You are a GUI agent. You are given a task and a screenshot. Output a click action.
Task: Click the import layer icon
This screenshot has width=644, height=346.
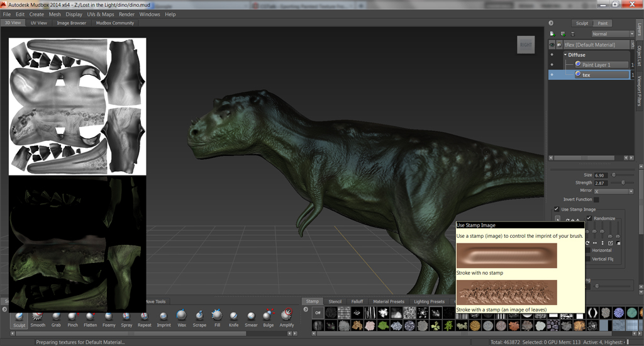pos(563,34)
